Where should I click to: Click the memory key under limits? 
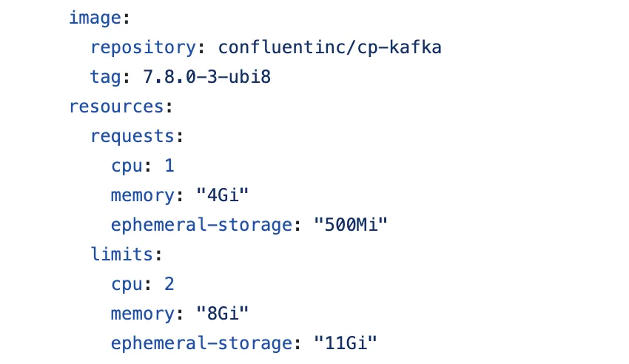(142, 314)
